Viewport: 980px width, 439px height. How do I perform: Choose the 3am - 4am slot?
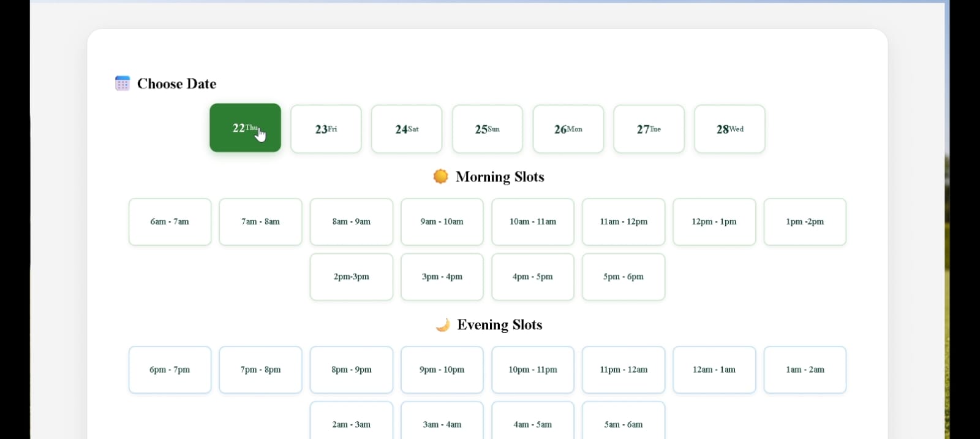442,423
